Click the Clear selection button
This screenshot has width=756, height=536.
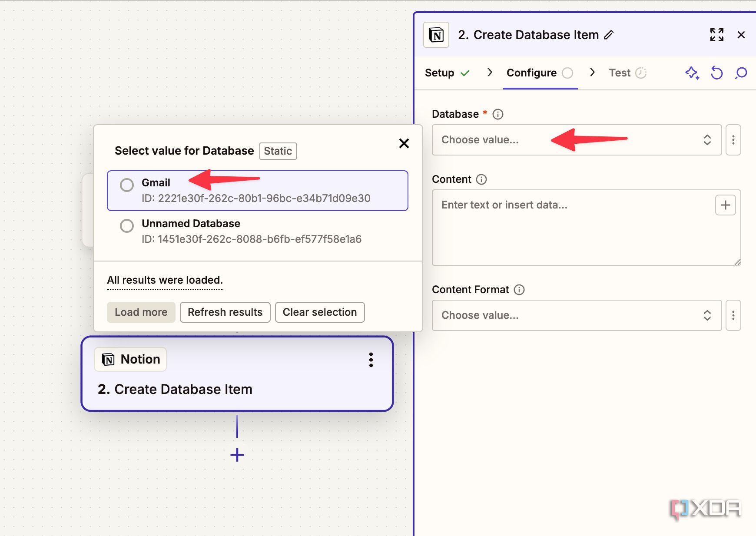(x=320, y=312)
